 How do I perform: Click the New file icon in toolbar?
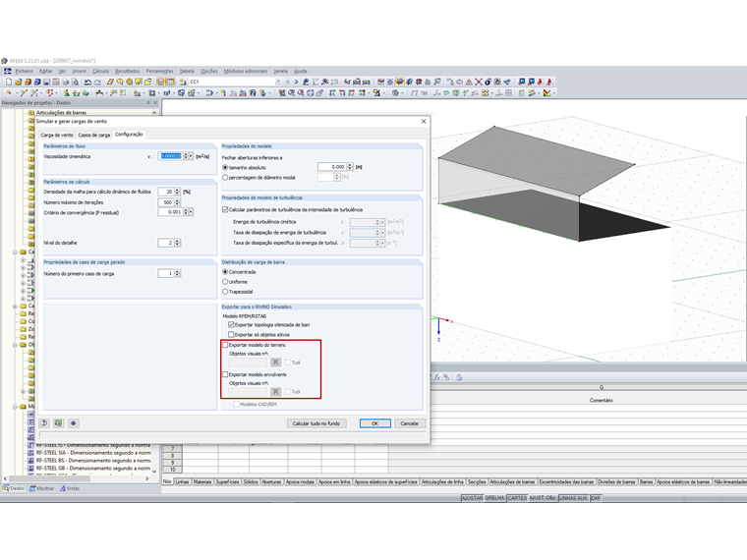tap(9, 82)
